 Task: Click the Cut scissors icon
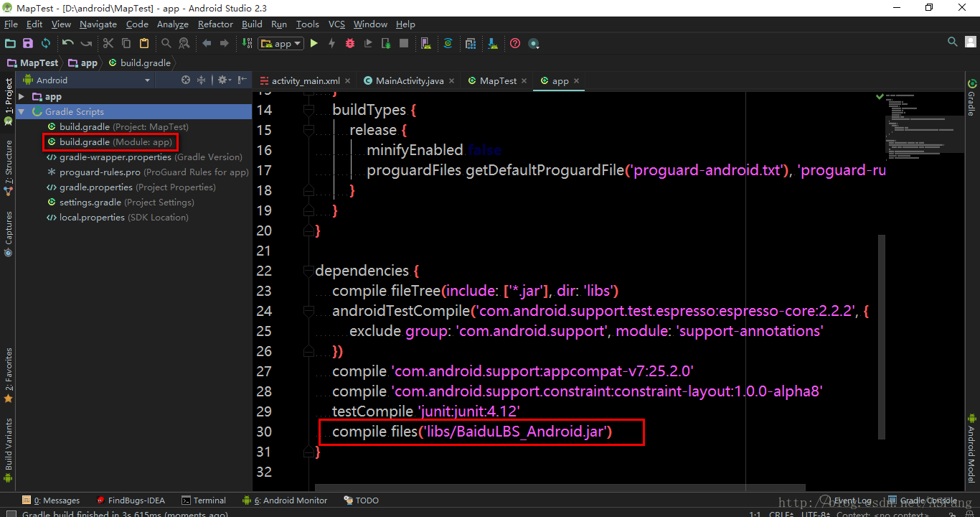(108, 43)
